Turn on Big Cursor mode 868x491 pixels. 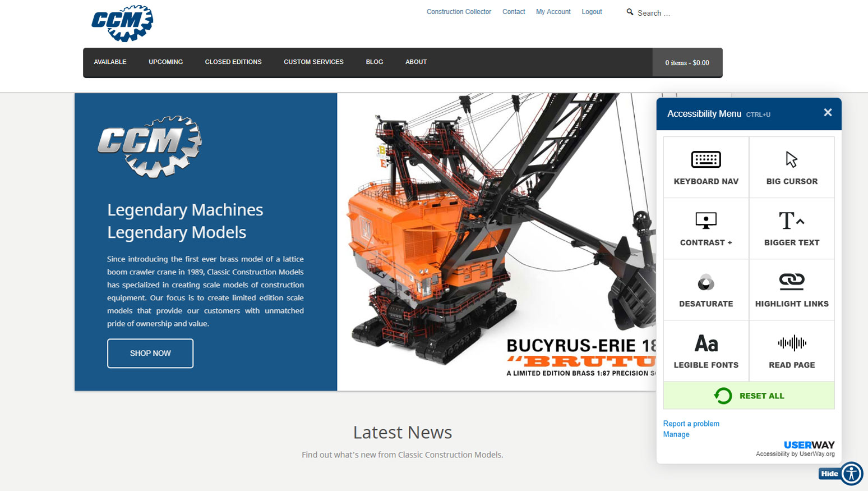[792, 167]
